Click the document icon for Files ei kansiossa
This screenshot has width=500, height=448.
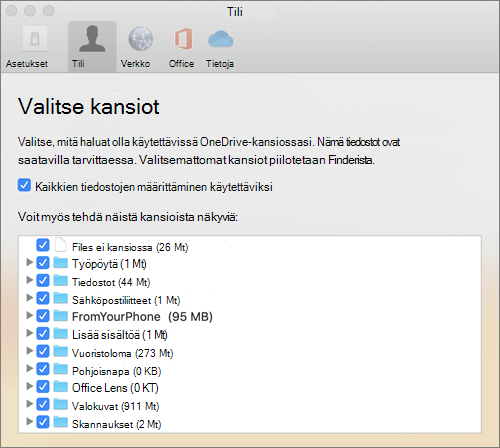tap(61, 245)
